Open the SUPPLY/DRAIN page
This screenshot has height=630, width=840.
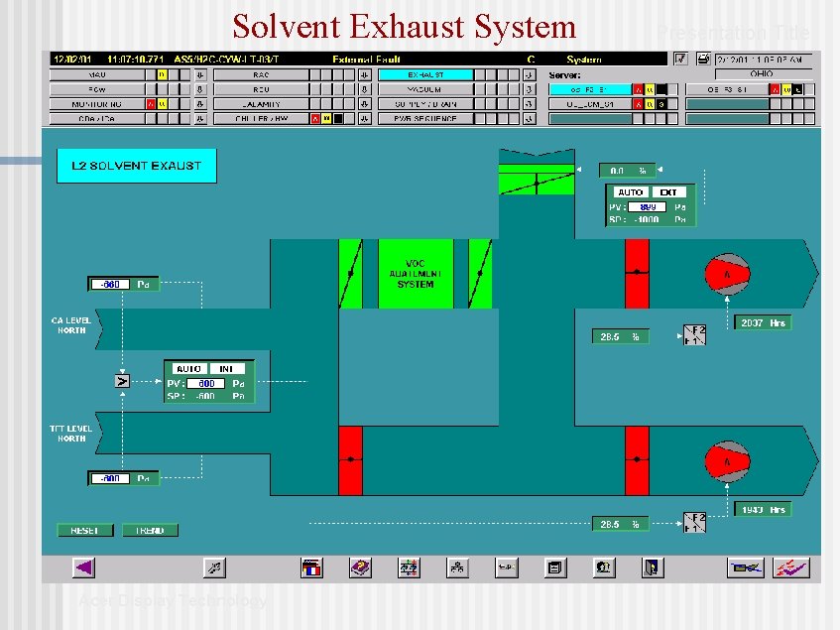tap(425, 104)
